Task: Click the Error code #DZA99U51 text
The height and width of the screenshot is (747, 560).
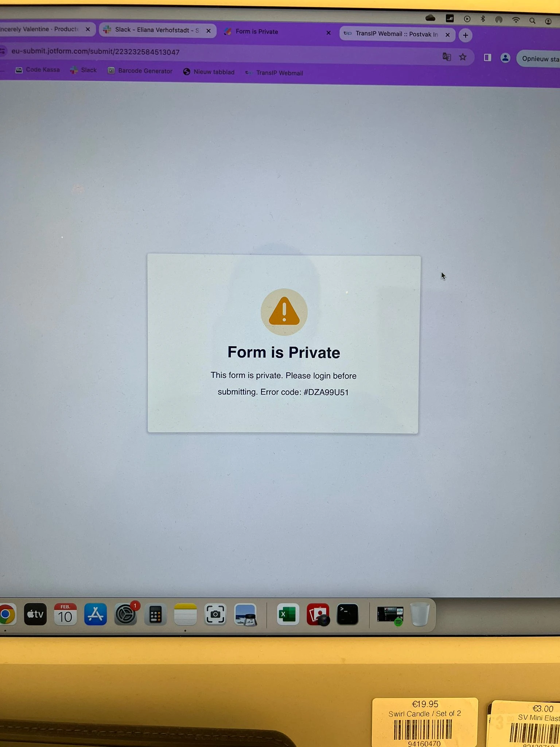Action: point(304,392)
